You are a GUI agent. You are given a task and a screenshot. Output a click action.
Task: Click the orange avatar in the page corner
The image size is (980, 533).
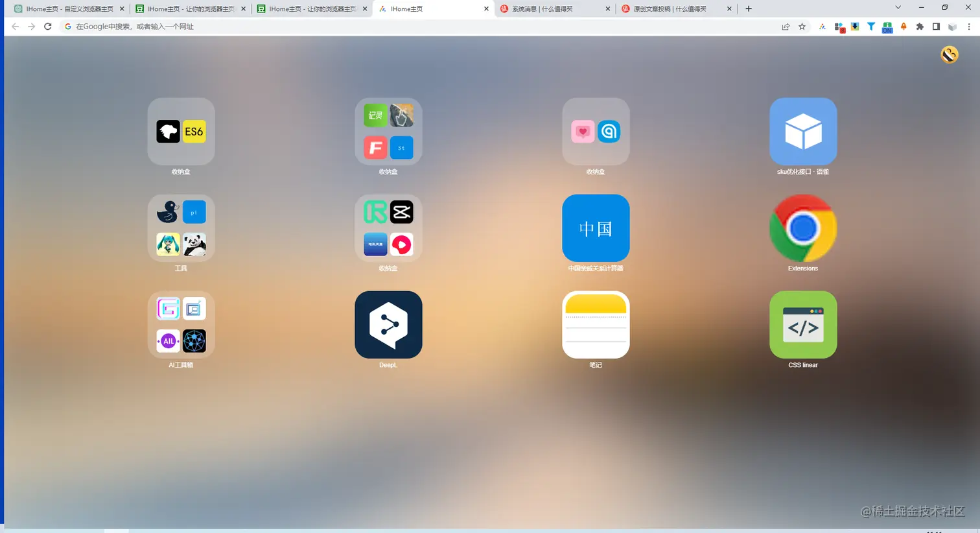[950, 54]
